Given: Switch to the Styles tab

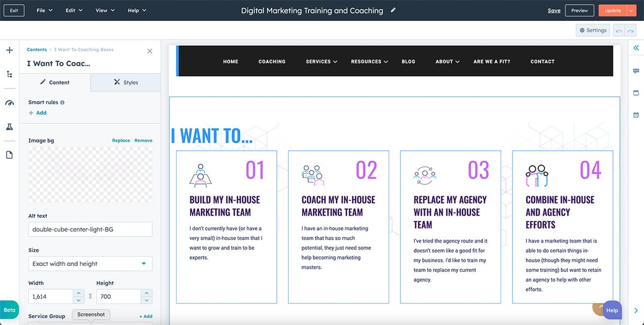Looking at the screenshot, I should [126, 82].
